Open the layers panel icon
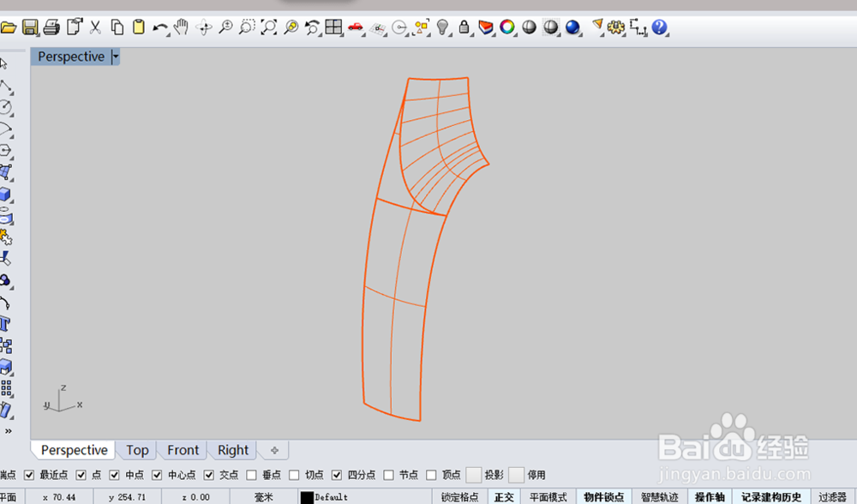This screenshot has width=857, height=504. (x=485, y=27)
